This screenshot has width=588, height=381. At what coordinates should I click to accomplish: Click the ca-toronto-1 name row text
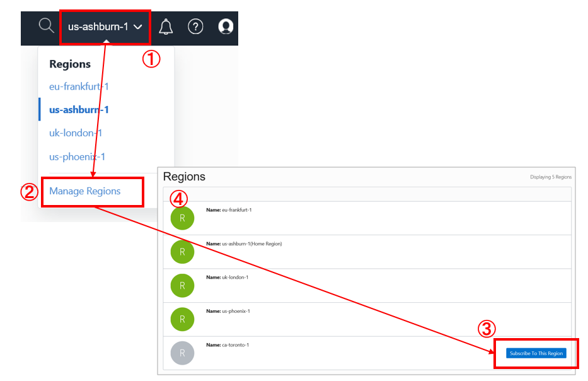228,345
